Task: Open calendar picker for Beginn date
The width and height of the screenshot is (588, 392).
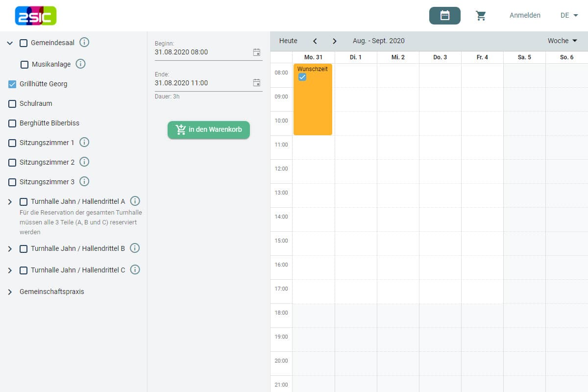Action: (x=256, y=52)
